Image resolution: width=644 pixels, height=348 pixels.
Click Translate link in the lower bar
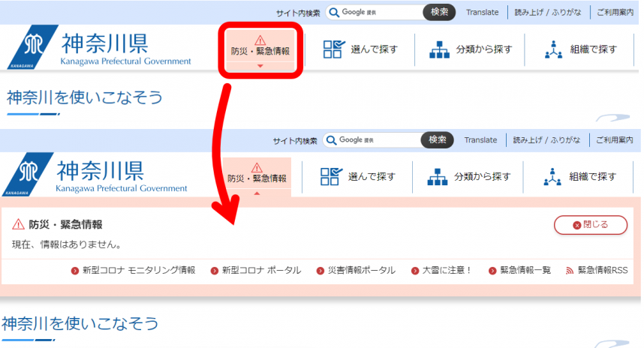pyautogui.click(x=480, y=140)
